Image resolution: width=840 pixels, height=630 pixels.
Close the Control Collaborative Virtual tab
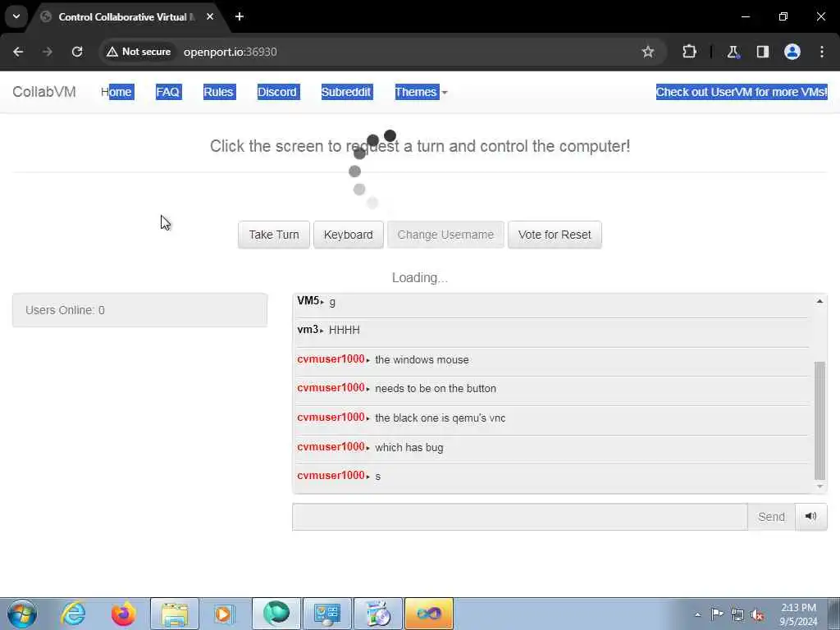pyautogui.click(x=210, y=16)
